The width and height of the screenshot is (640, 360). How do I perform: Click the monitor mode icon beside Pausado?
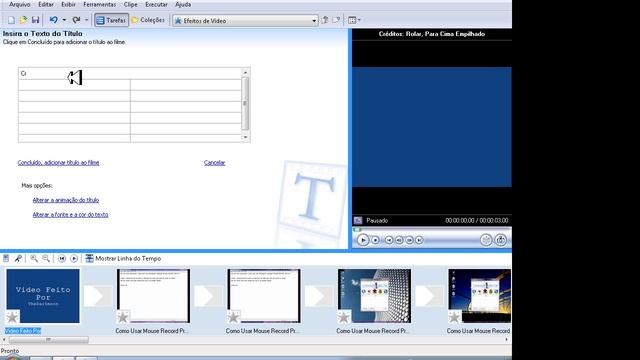358,220
